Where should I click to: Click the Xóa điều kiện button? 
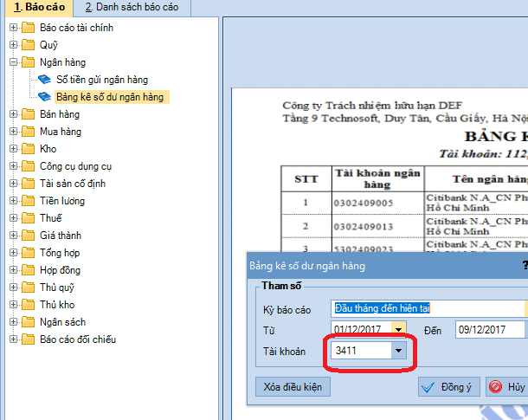click(x=292, y=387)
